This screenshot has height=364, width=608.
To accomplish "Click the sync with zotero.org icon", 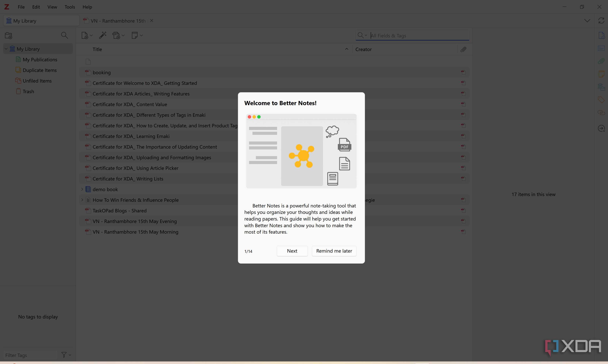I will click(x=601, y=21).
